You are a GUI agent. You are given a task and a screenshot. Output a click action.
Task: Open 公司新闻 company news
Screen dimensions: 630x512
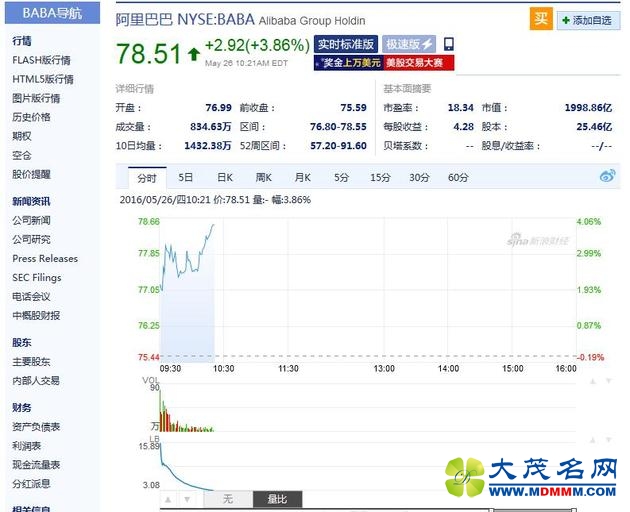pyautogui.click(x=31, y=220)
